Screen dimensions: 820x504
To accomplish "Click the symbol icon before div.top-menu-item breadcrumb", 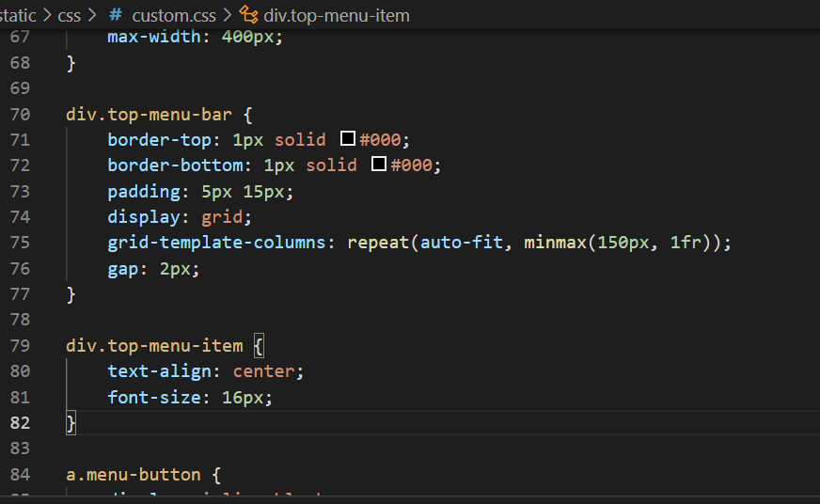I will point(249,15).
